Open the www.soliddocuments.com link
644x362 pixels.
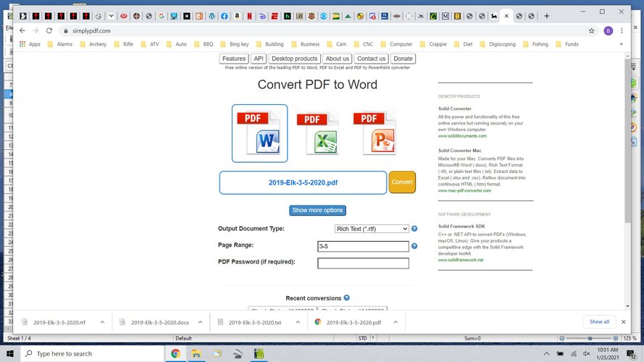point(462,136)
